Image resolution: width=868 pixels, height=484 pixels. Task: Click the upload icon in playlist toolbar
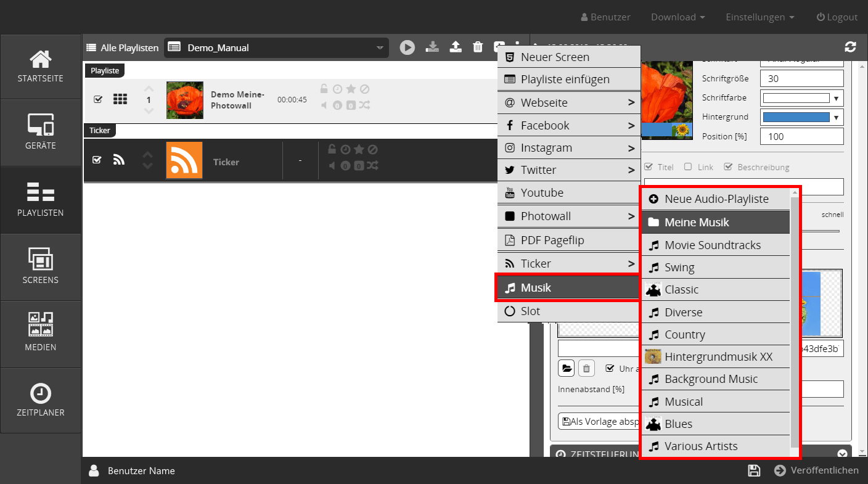[456, 47]
